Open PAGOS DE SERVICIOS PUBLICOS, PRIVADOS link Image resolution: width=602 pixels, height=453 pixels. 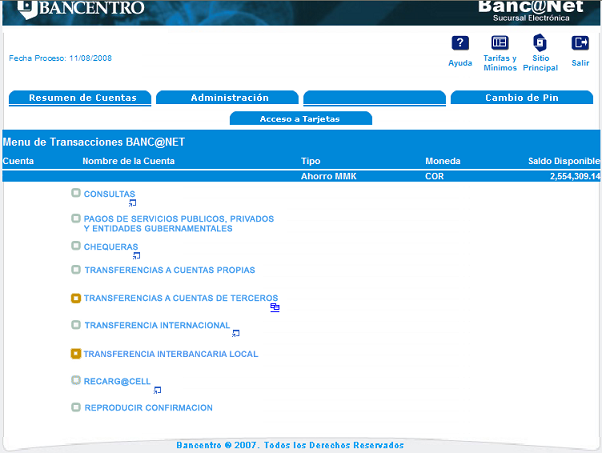pyautogui.click(x=179, y=223)
